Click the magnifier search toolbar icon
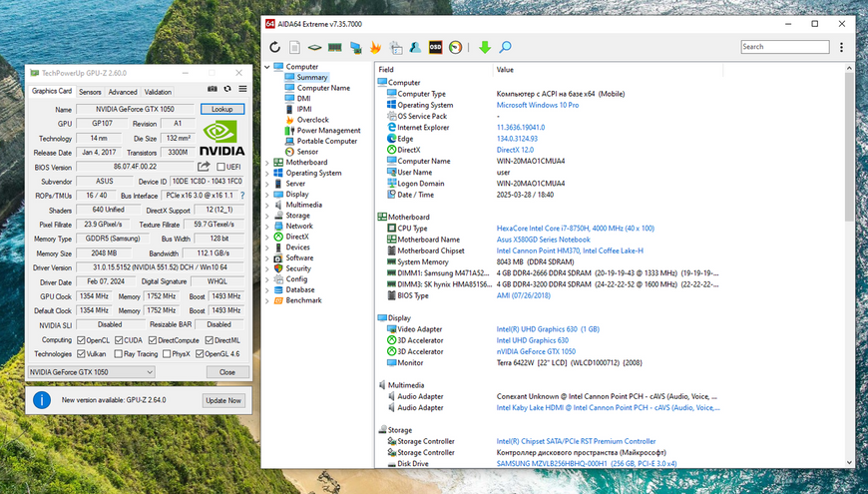 (x=505, y=48)
